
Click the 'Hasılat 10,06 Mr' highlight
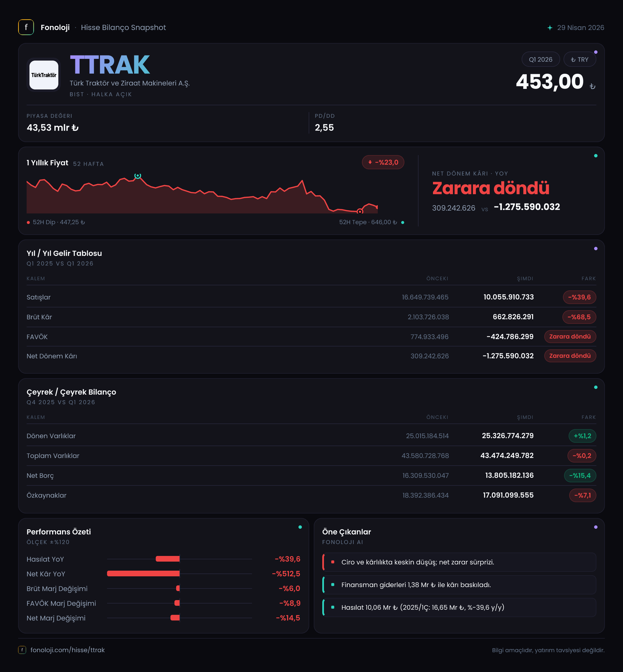click(459, 607)
